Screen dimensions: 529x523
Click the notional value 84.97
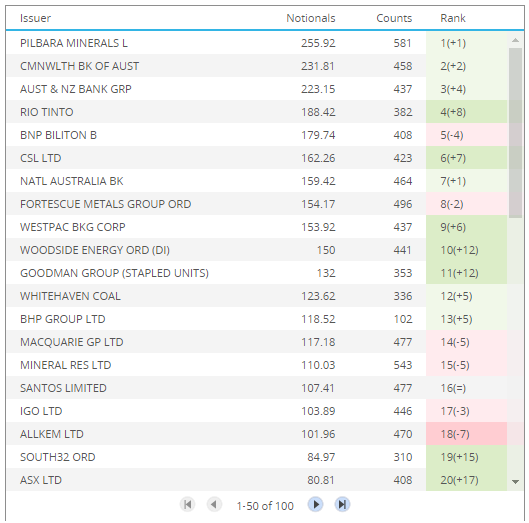coord(321,457)
